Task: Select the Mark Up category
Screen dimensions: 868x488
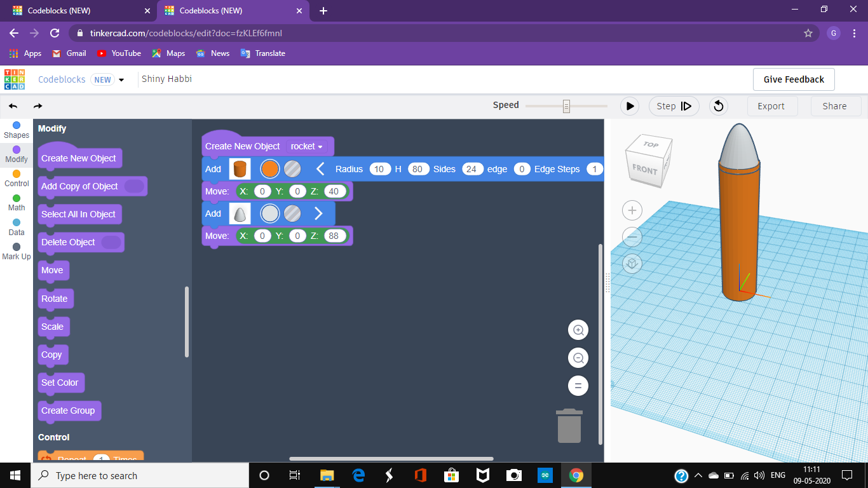Action: (16, 252)
